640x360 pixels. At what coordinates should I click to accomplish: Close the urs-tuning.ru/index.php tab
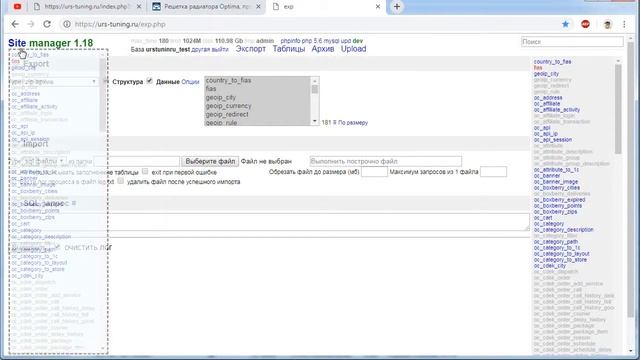pyautogui.click(x=139, y=7)
